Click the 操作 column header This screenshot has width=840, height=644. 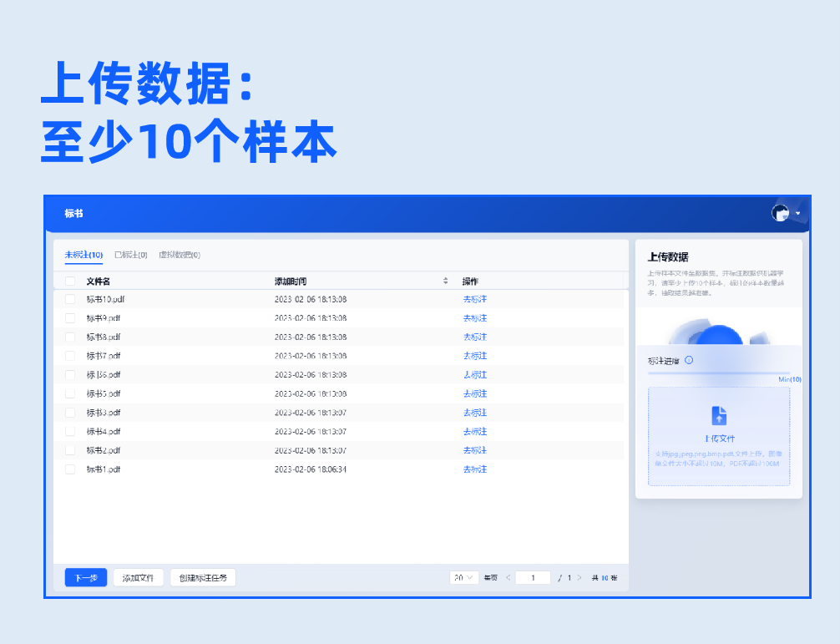coord(470,281)
